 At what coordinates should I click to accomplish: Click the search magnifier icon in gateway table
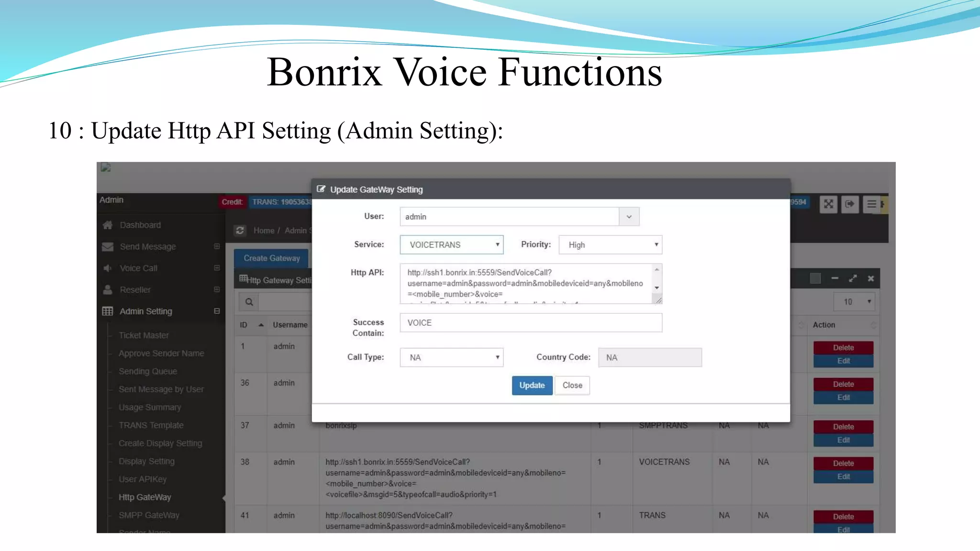pos(249,302)
